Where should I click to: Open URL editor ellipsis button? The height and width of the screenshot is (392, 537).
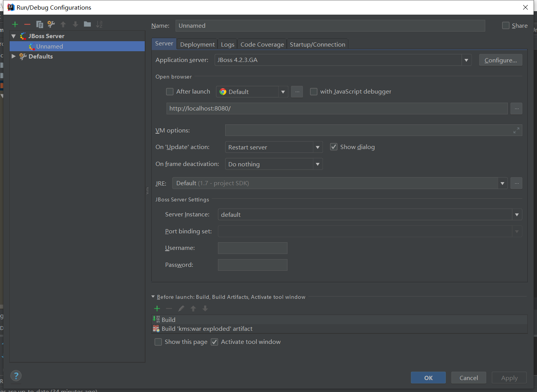(517, 109)
